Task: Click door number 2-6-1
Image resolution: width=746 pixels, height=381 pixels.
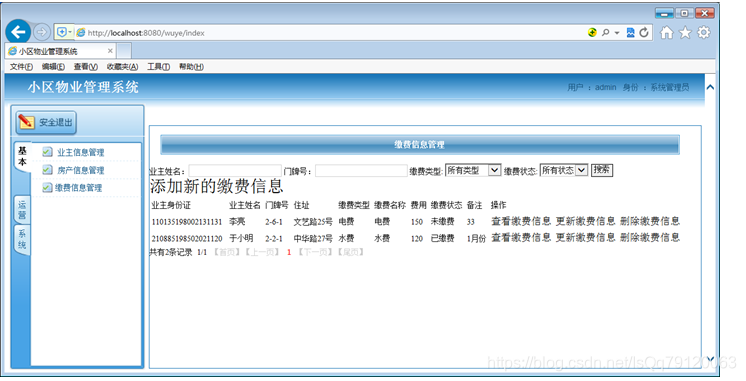Action: pyautogui.click(x=274, y=222)
